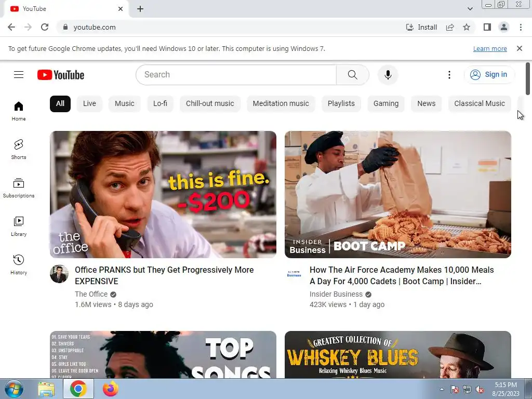Launch Firefox from the taskbar
532x399 pixels.
point(111,389)
